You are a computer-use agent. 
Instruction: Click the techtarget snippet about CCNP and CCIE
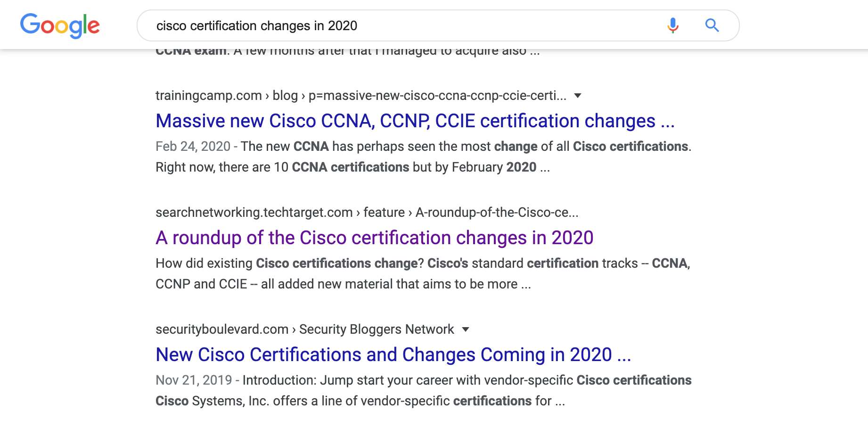423,274
